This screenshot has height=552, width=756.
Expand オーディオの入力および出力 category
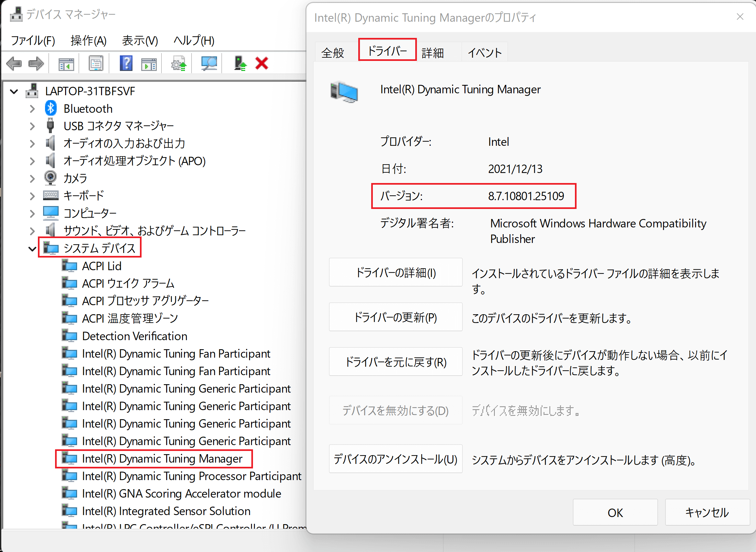coord(32,144)
